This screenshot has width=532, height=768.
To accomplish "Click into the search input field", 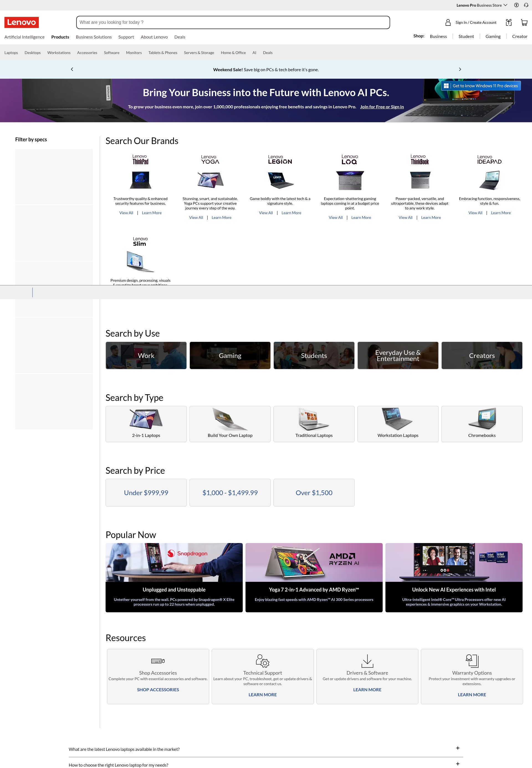I will click(233, 22).
